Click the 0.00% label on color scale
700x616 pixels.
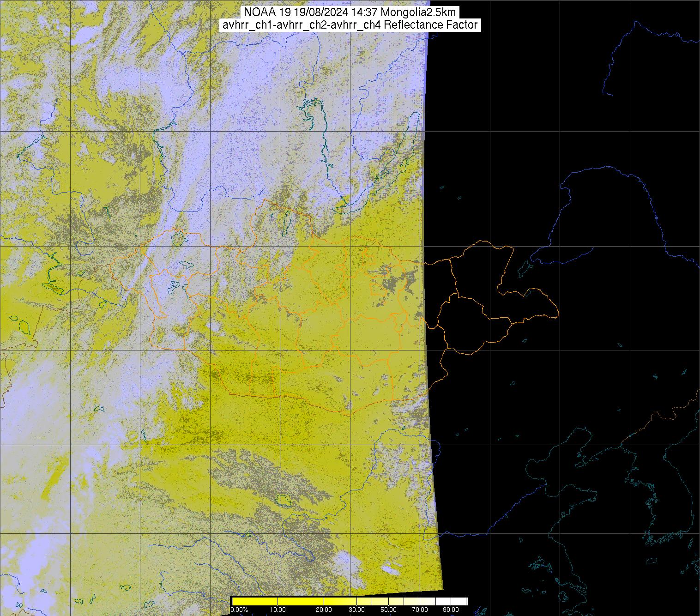click(x=240, y=610)
